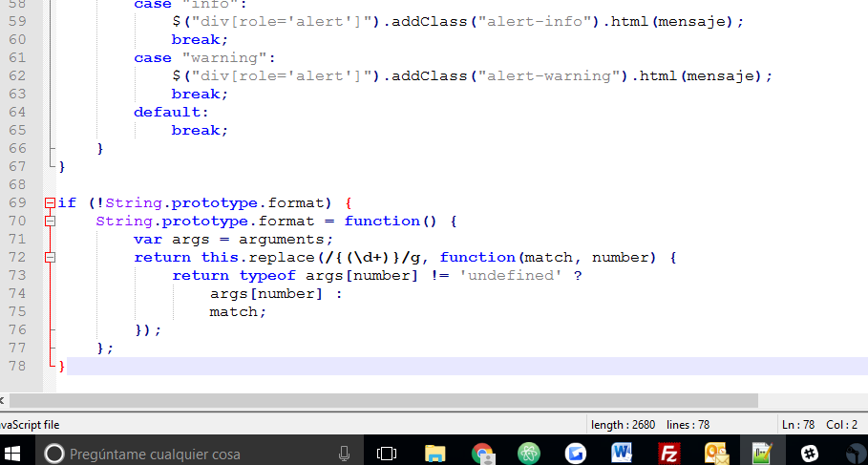Open Task View from the taskbar
This screenshot has height=465, width=868.
coord(387,454)
